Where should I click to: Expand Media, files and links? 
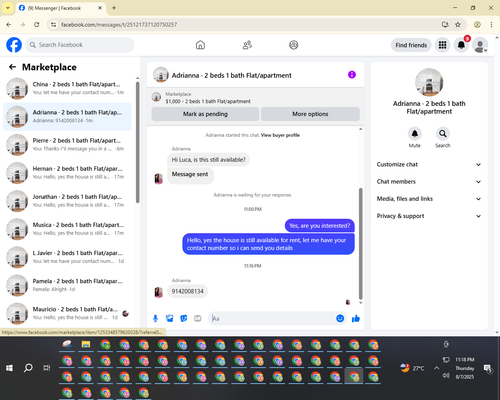click(x=429, y=199)
